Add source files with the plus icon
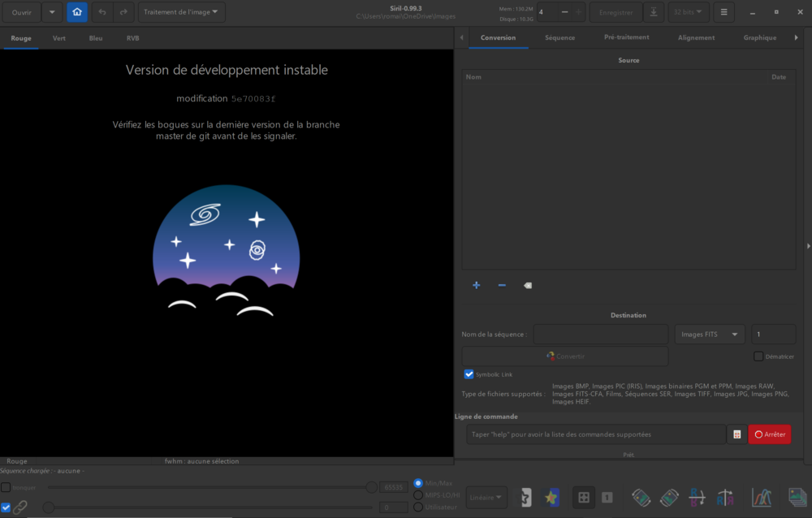The image size is (812, 518). [x=476, y=286]
